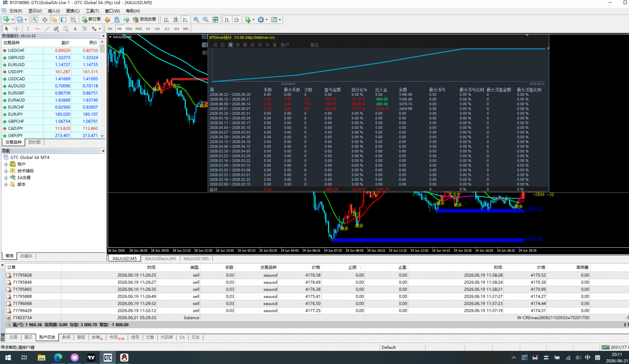Select the crosshair tool

click(16, 29)
